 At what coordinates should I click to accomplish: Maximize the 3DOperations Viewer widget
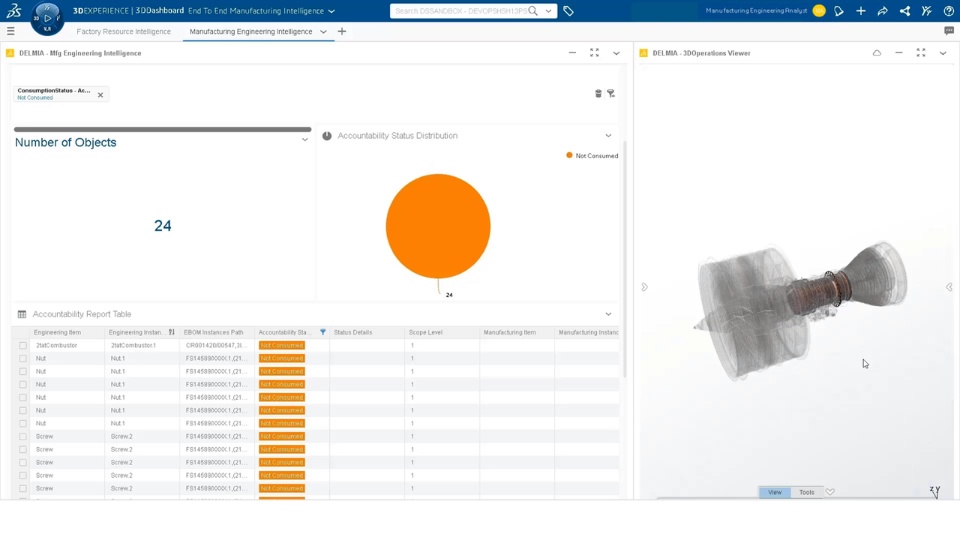(921, 53)
